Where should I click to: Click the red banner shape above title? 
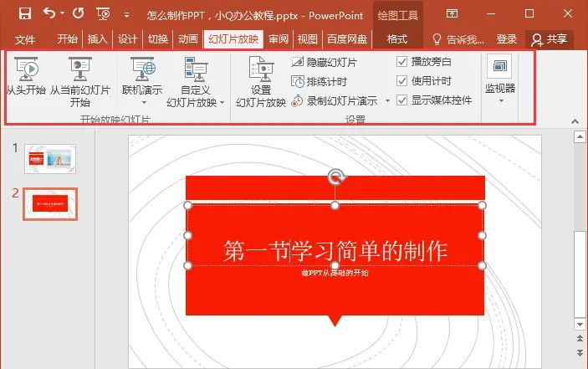pos(335,187)
